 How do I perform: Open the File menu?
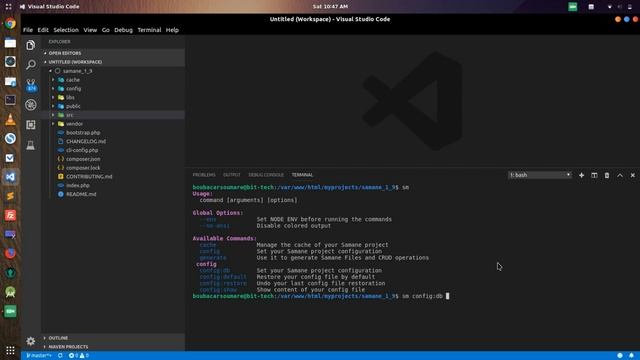pos(28,30)
